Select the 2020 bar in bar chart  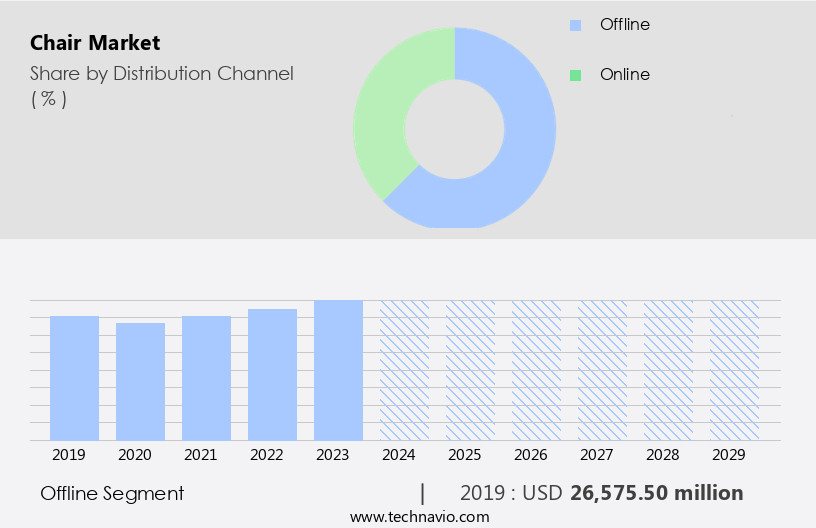tap(140, 381)
